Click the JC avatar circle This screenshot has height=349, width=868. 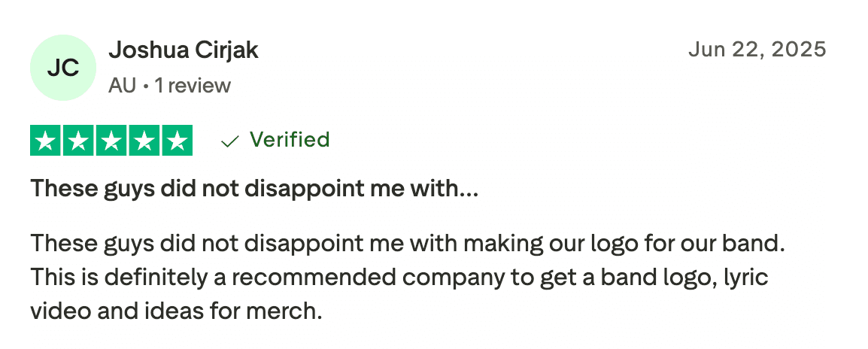click(x=63, y=68)
